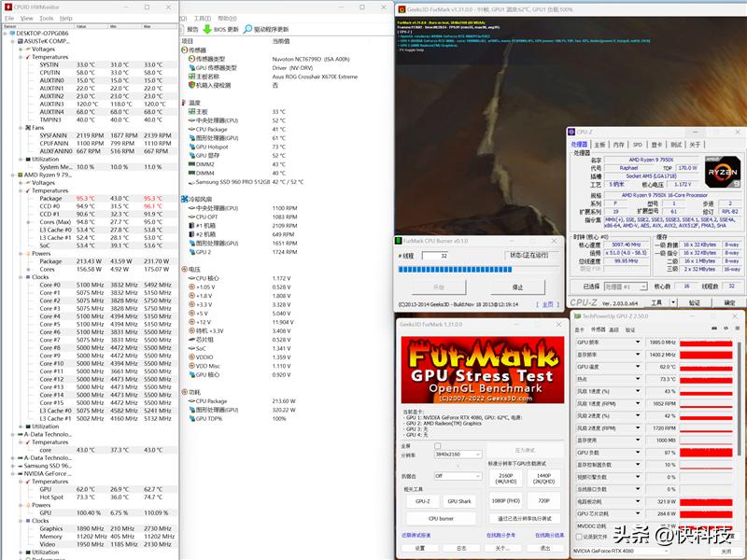This screenshot has width=747, height=560.
Task: Open the Tools menu in HWMonitor
Action: point(46,18)
